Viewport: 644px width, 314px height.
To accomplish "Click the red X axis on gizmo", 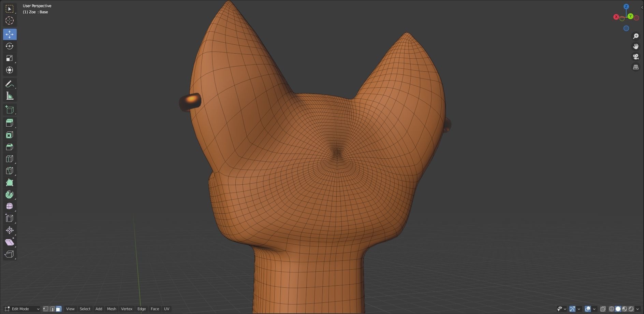I will point(616,17).
